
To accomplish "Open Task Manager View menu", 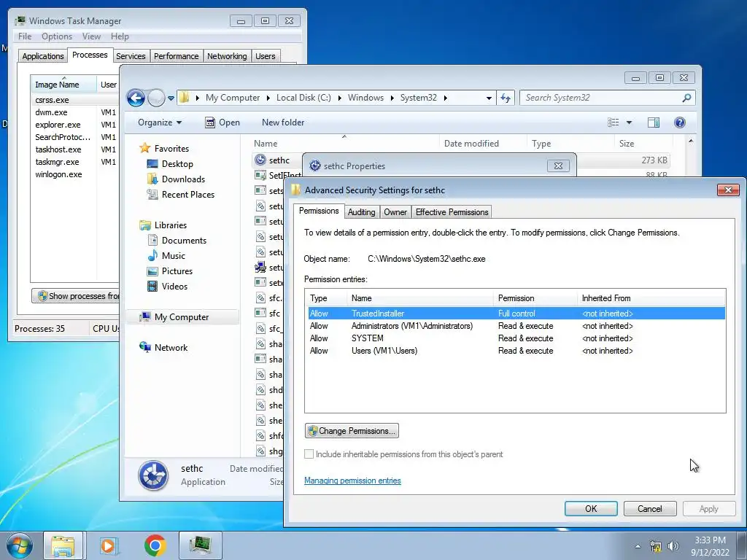I will click(x=91, y=36).
